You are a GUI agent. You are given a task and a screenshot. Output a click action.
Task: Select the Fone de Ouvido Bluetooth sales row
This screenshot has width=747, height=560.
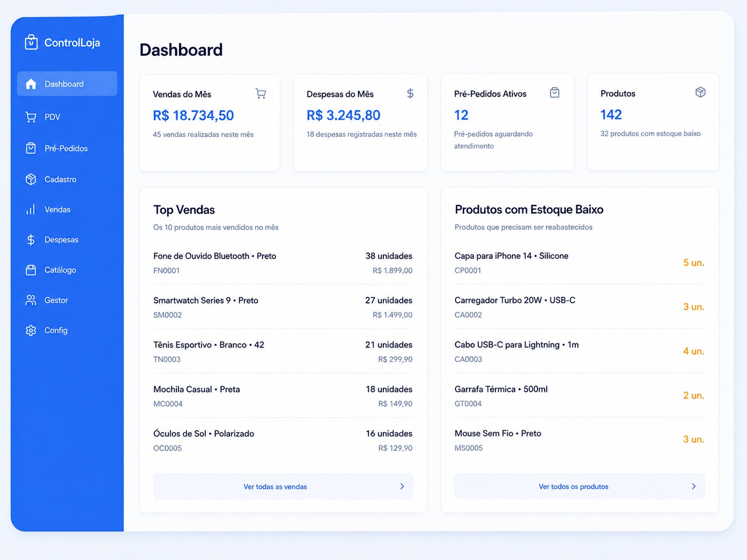(x=283, y=263)
